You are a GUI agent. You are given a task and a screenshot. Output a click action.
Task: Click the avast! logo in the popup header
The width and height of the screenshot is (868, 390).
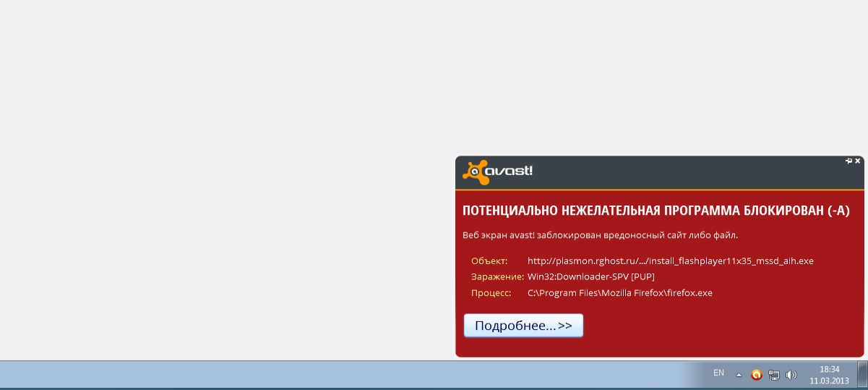[498, 172]
